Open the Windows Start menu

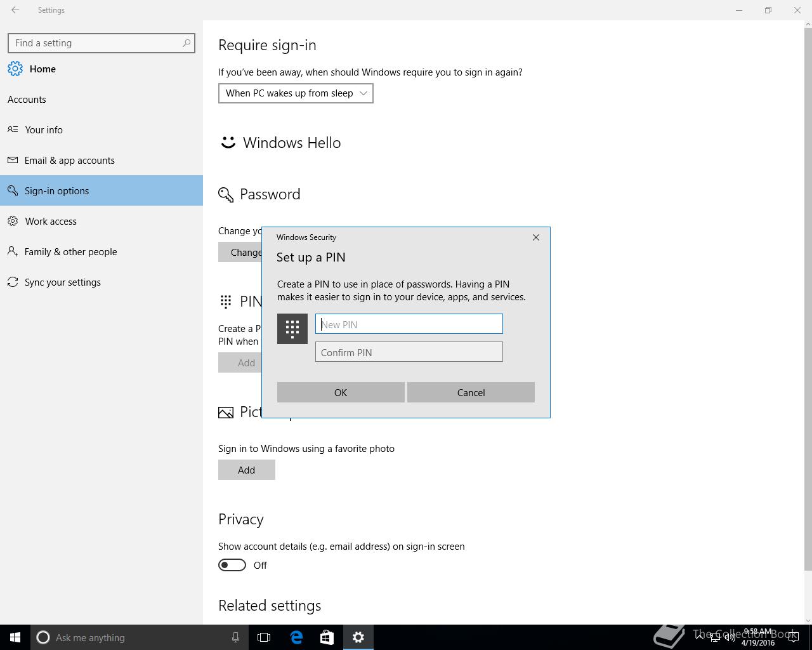pos(15,637)
